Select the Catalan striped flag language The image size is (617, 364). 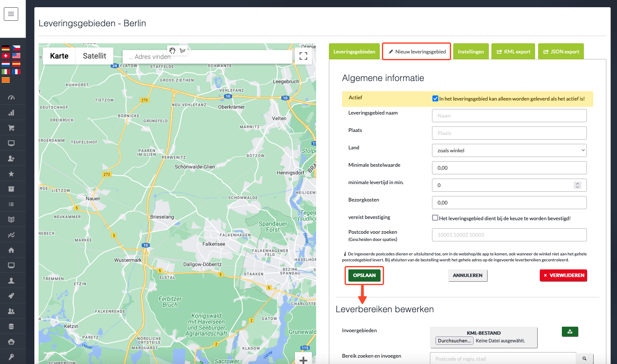coord(6,80)
